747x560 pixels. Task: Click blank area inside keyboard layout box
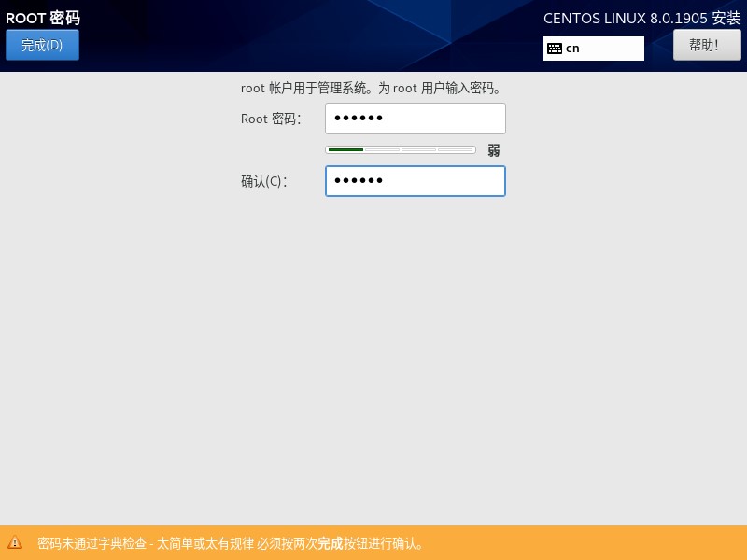point(613,49)
